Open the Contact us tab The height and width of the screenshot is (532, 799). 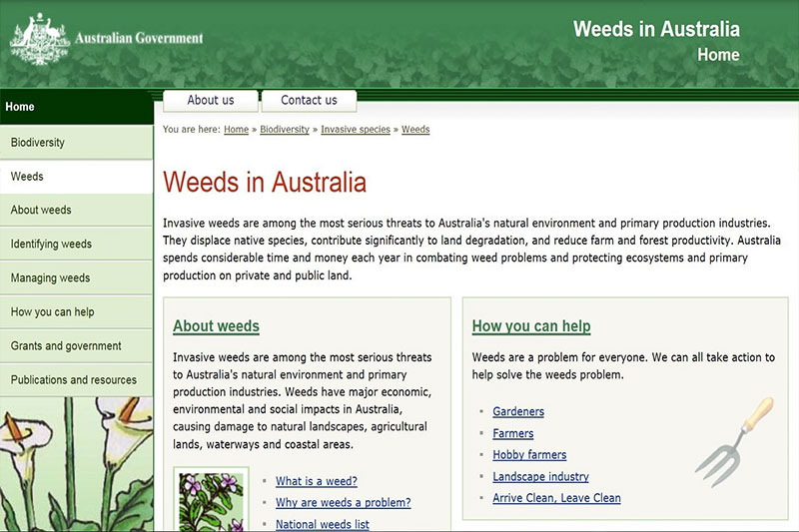pyautogui.click(x=309, y=100)
